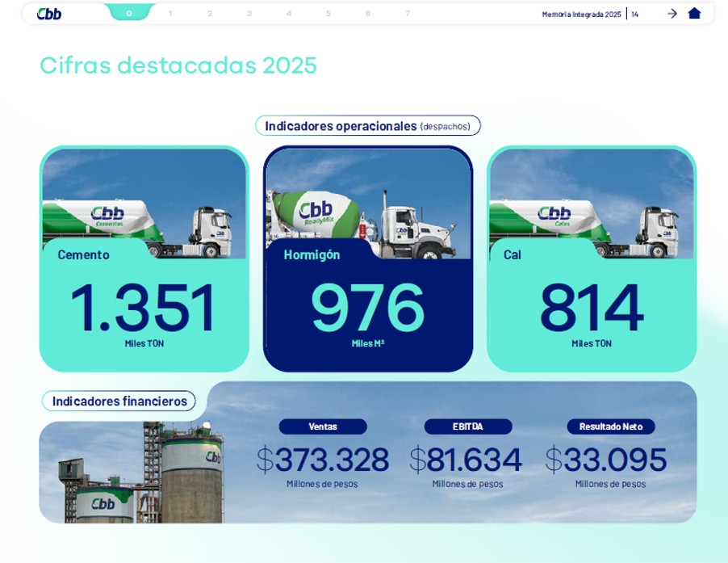Image resolution: width=728 pixels, height=563 pixels.
Task: Jump to chapter 2 tab
Action: pos(210,14)
